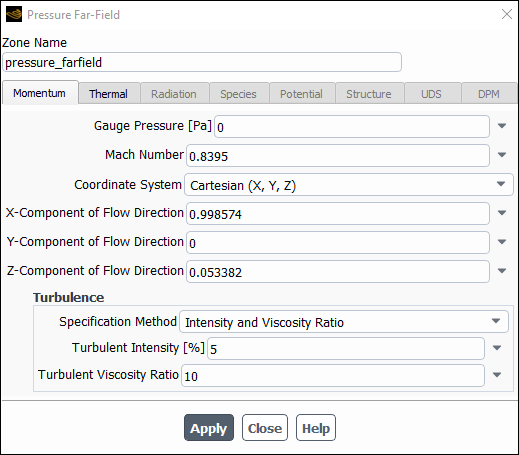The height and width of the screenshot is (455, 519).
Task: Select the Momentum tab
Action: pyautogui.click(x=39, y=93)
